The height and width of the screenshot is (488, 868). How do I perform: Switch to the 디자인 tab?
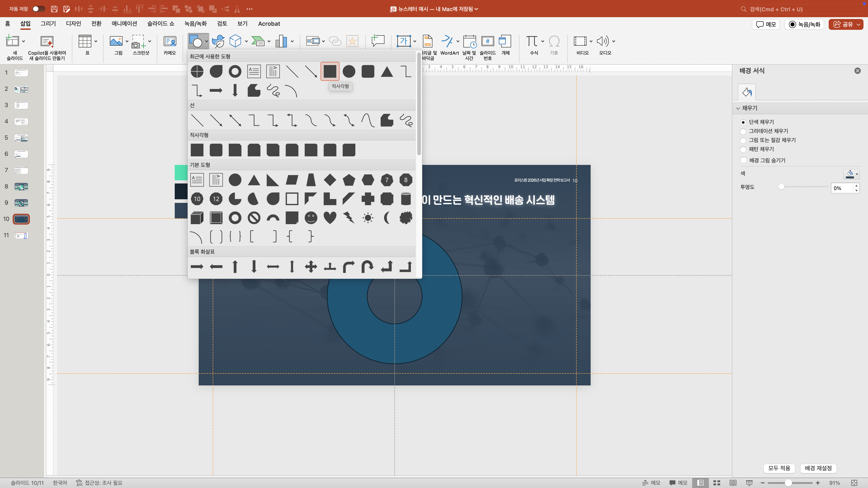pyautogui.click(x=73, y=23)
